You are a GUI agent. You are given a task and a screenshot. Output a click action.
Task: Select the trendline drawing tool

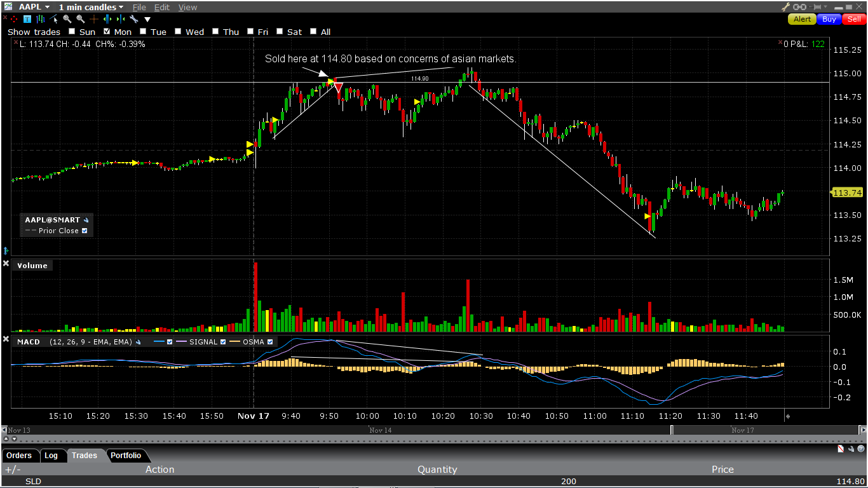coord(54,19)
